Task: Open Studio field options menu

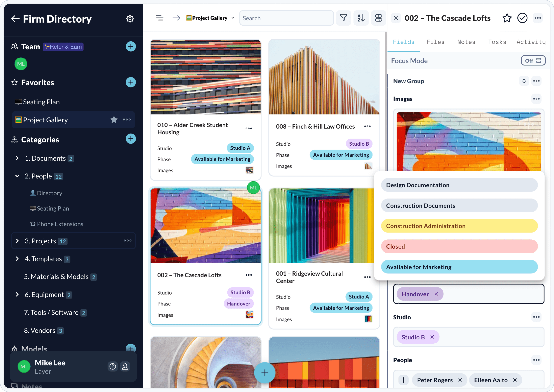Action: click(536, 317)
